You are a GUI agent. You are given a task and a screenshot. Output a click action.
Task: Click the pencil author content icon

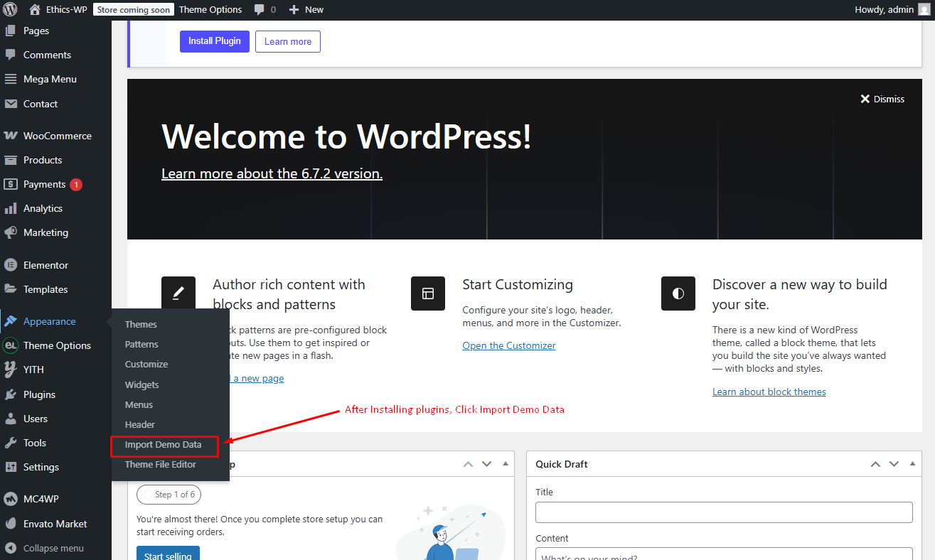[178, 292]
